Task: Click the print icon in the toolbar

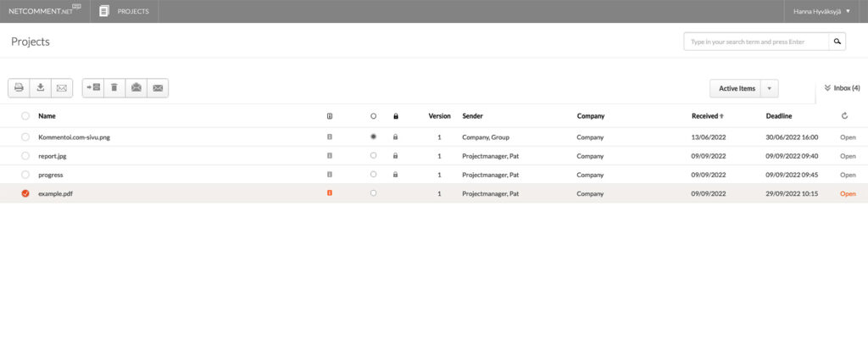Action: coord(19,87)
